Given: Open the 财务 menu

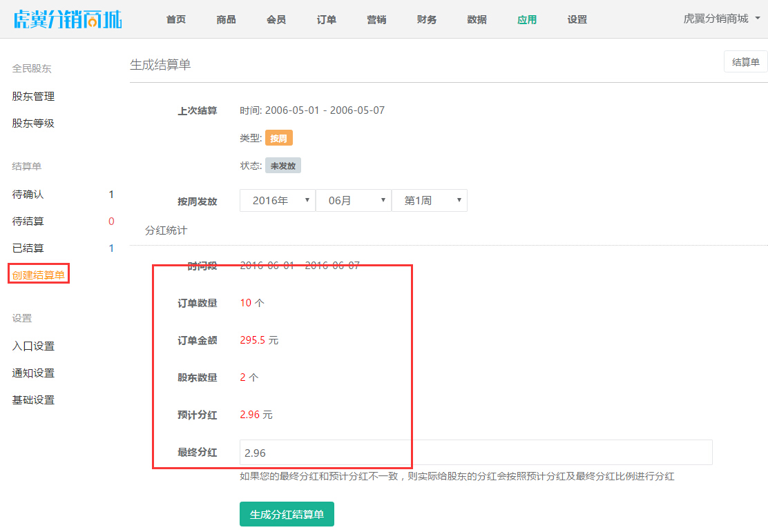Looking at the screenshot, I should (x=427, y=19).
